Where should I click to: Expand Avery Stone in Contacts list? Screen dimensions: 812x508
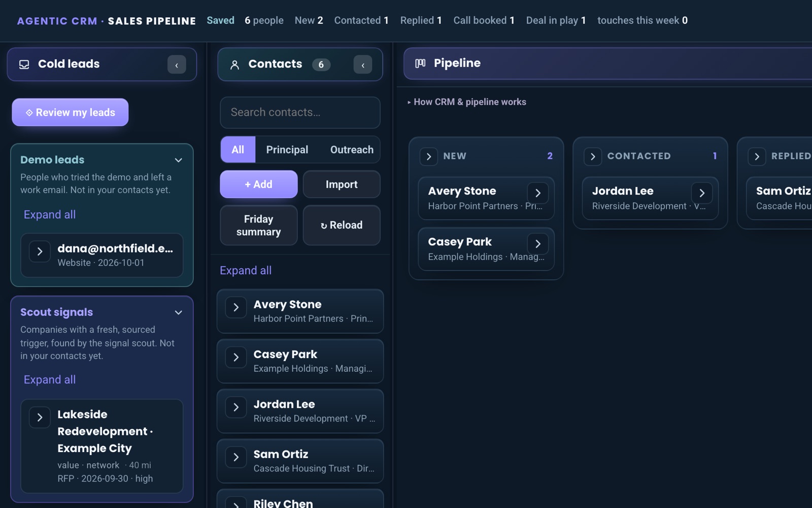coord(236,307)
